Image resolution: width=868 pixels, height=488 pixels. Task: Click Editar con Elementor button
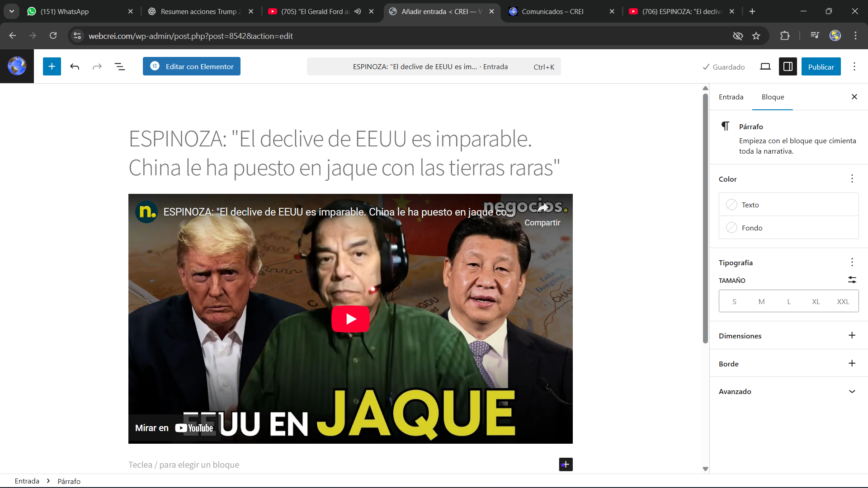pos(192,66)
